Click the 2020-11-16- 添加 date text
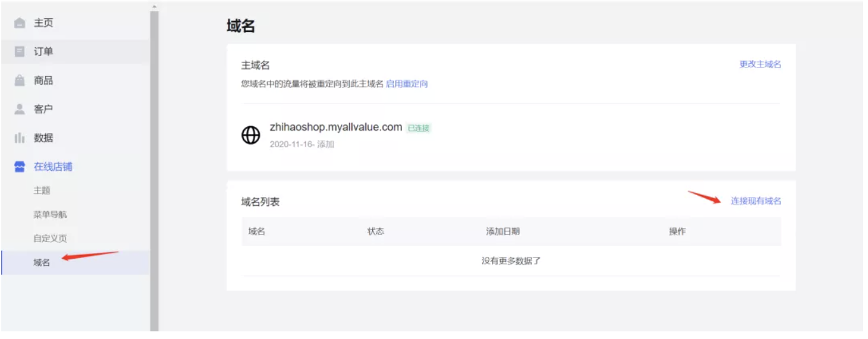The height and width of the screenshot is (339, 868). pos(302,144)
